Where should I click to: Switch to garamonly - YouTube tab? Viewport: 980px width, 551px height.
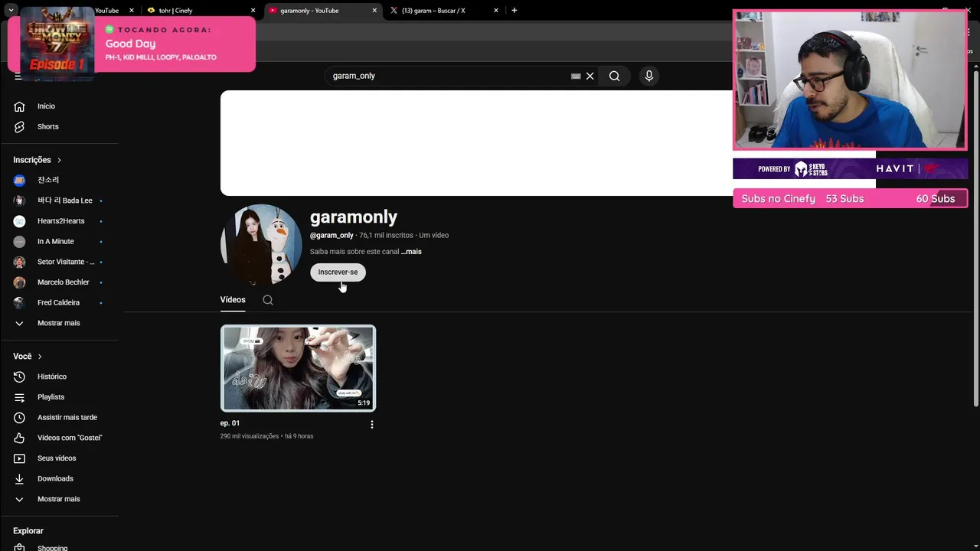pos(322,11)
